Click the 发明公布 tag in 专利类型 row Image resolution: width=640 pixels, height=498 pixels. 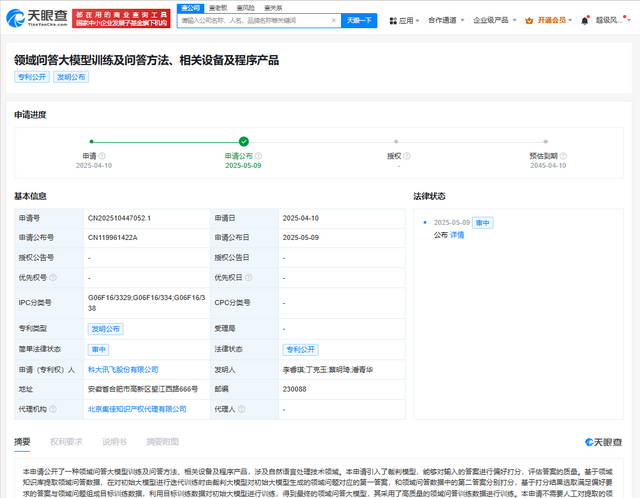coord(105,329)
